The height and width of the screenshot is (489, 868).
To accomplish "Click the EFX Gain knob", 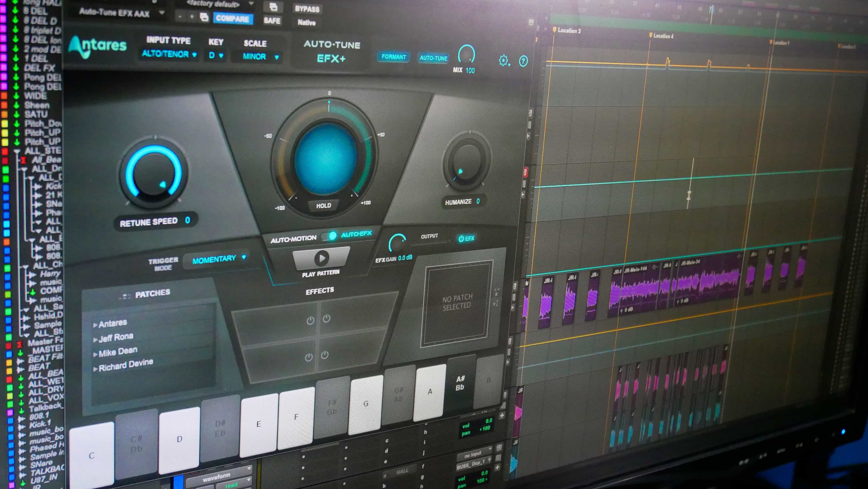I will 397,243.
